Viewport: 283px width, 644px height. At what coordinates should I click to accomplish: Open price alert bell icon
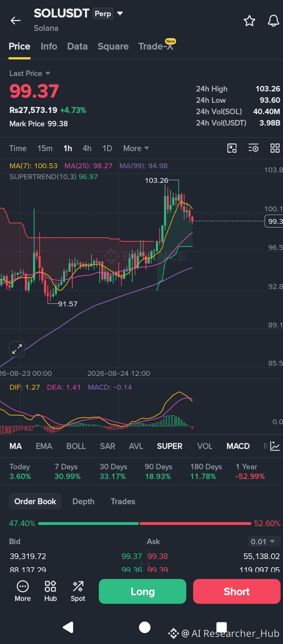(273, 21)
